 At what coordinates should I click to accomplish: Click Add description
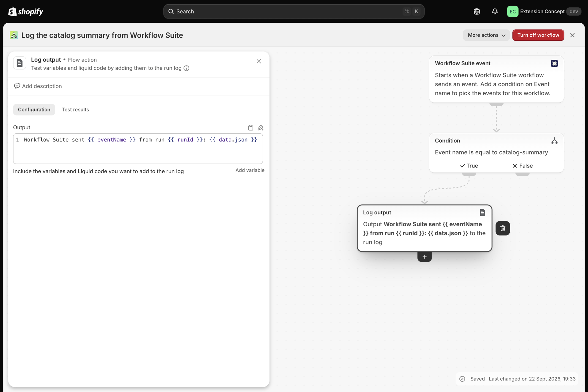point(38,86)
